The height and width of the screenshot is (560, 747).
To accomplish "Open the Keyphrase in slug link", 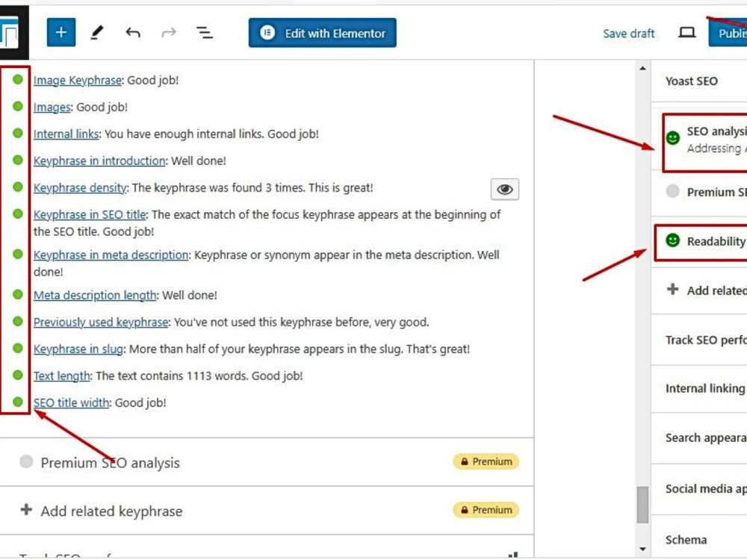I will coord(78,349).
